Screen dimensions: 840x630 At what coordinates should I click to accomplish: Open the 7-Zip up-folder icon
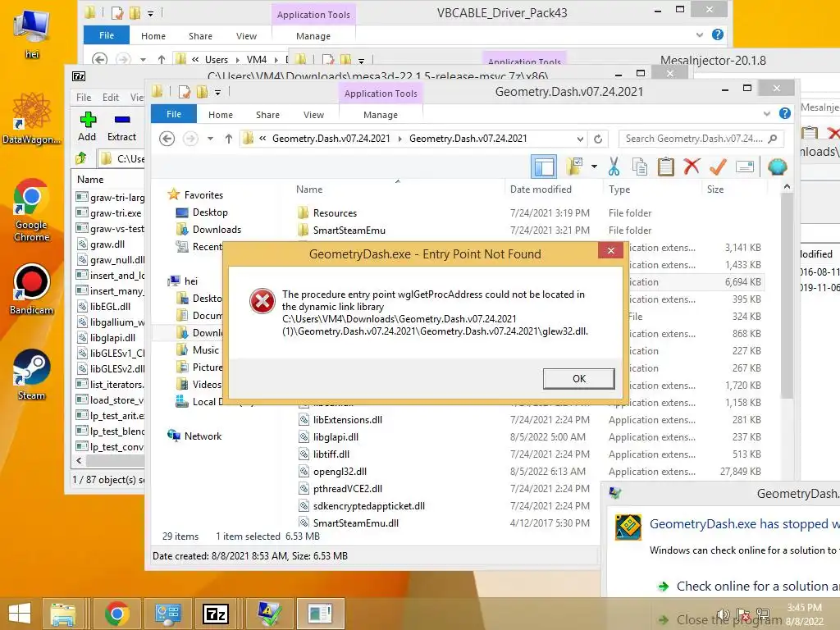pyautogui.click(x=81, y=158)
